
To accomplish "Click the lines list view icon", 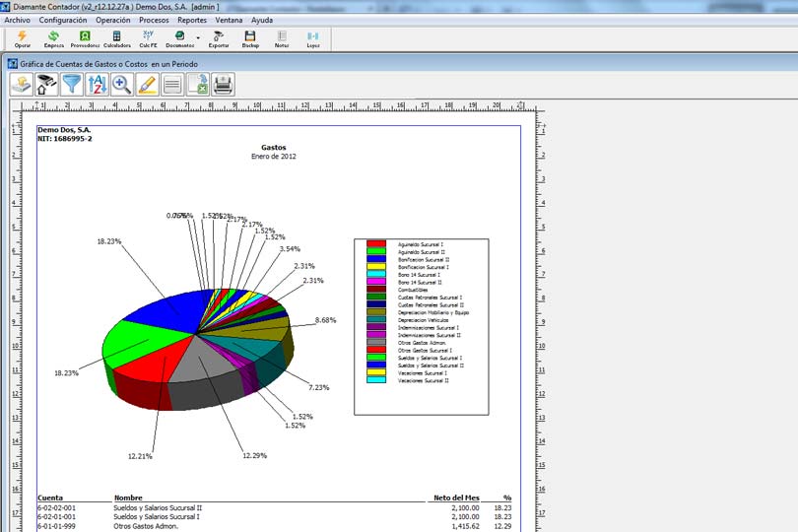I will coord(172,84).
